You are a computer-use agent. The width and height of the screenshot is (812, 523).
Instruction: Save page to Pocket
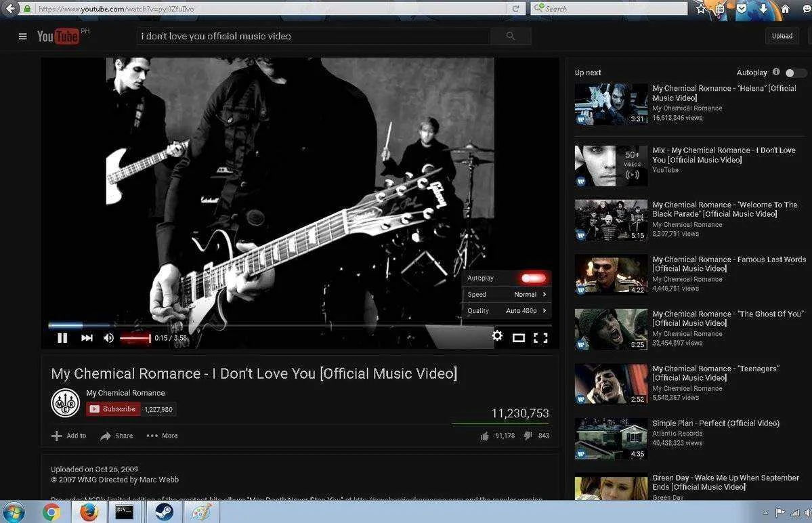tap(741, 9)
